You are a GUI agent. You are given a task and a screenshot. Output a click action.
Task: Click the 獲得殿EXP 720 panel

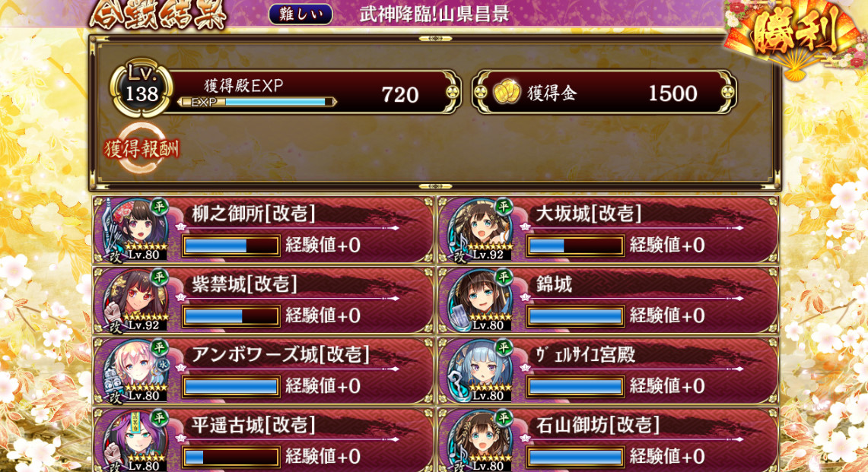coord(313,93)
